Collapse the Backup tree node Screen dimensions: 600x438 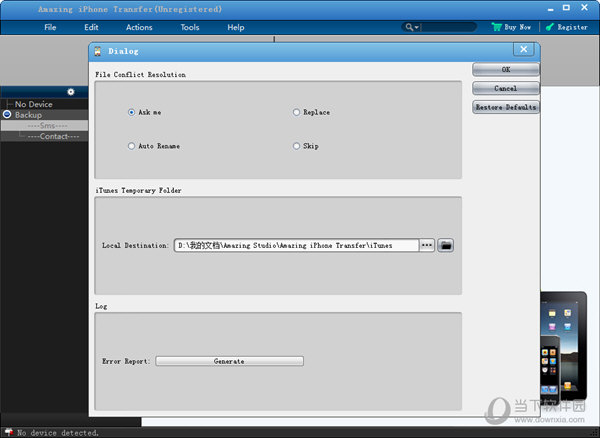(7, 114)
